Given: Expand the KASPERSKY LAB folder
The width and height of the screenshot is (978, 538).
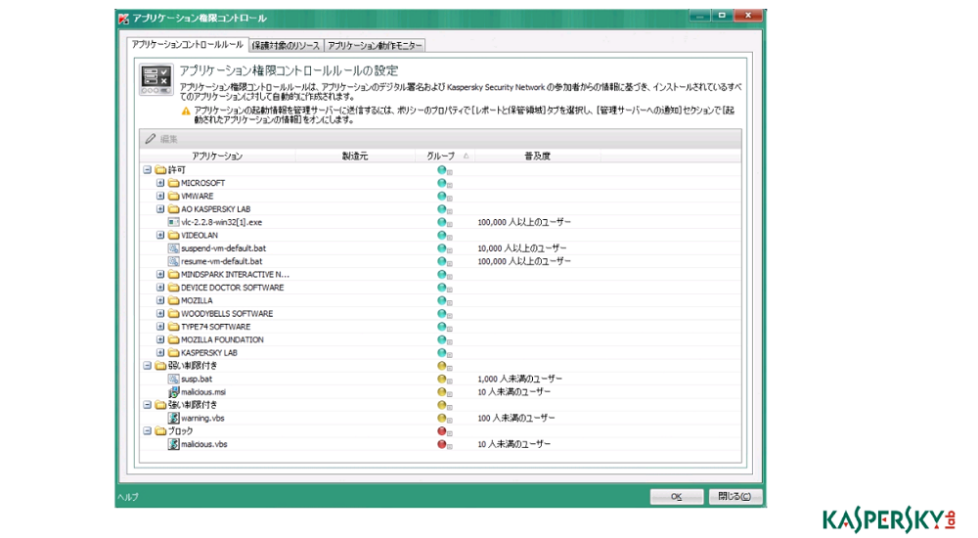Looking at the screenshot, I should (160, 353).
